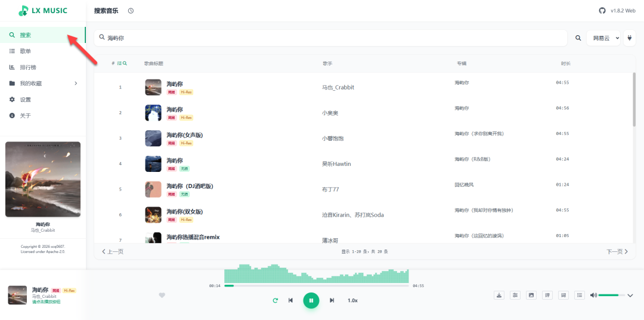Click the v1.8.2 Web version label
The width and height of the screenshot is (644, 320).
pos(623,11)
